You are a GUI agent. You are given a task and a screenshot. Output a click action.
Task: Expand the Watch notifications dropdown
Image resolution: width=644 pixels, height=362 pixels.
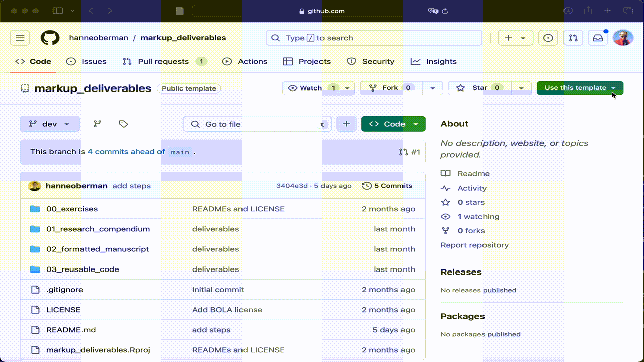pos(347,88)
